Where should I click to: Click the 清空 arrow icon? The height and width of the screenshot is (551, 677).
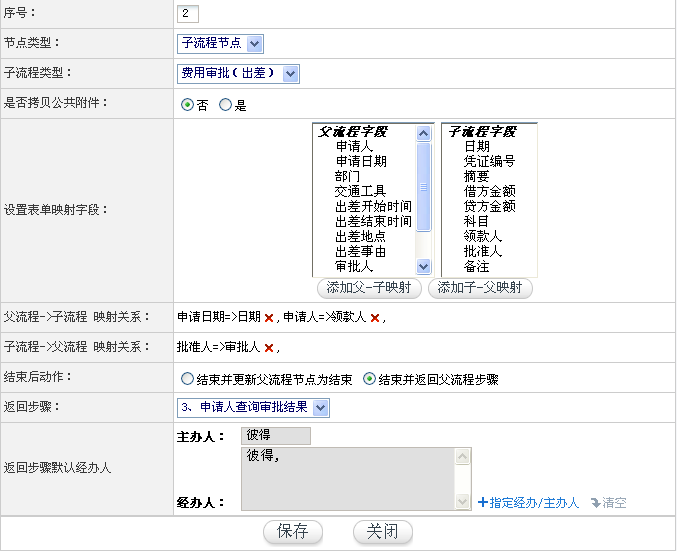(596, 503)
